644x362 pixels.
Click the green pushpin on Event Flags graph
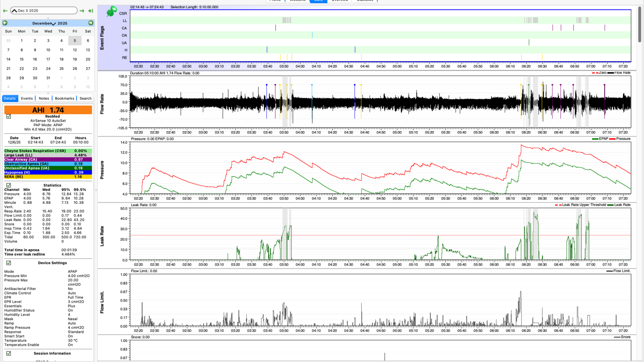(x=111, y=11)
